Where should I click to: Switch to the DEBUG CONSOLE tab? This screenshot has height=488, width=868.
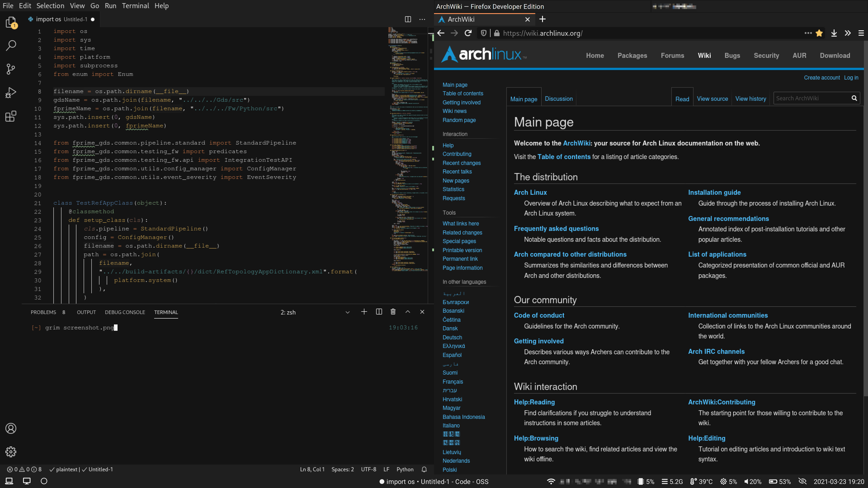(x=125, y=312)
